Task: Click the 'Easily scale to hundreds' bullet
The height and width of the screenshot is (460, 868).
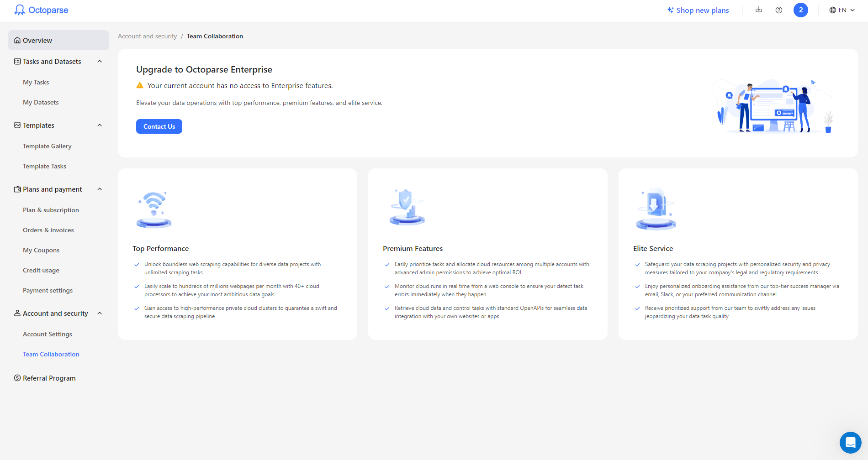Action: pyautogui.click(x=232, y=290)
